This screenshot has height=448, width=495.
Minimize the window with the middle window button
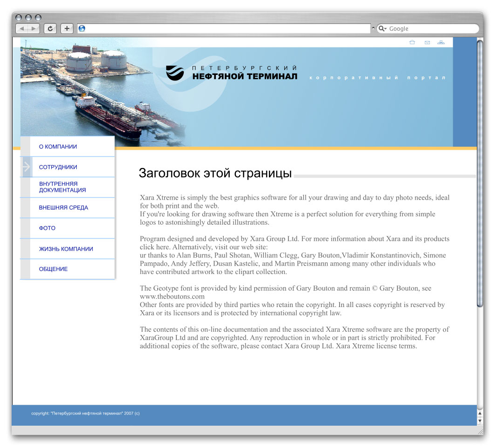[x=28, y=17]
